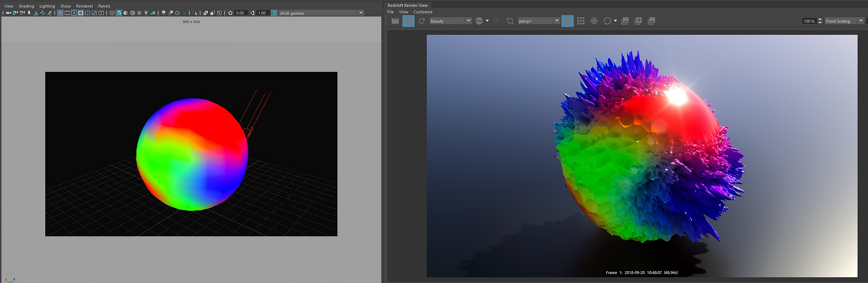Image resolution: width=868 pixels, height=283 pixels.
Task: Click the gamma value field 1.00
Action: (x=263, y=13)
